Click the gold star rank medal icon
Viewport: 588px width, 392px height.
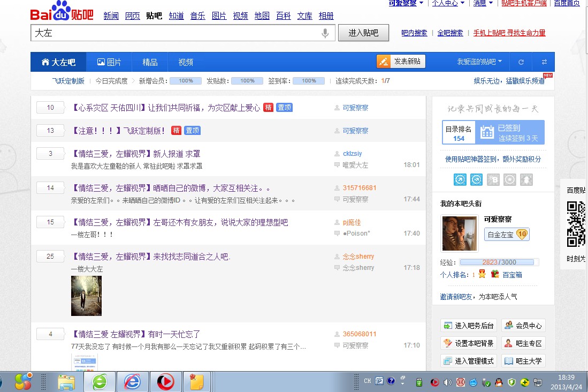click(x=482, y=274)
